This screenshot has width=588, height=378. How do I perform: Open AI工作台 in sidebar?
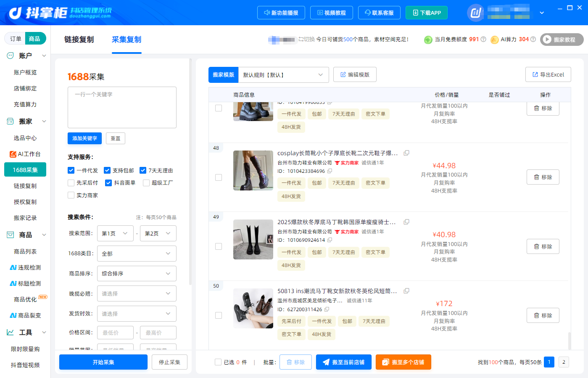pos(25,154)
